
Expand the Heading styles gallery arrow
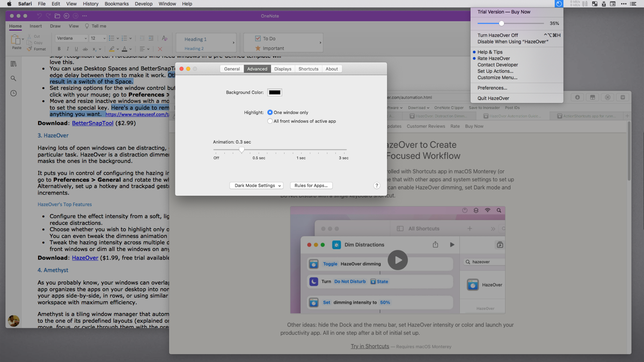click(x=233, y=43)
